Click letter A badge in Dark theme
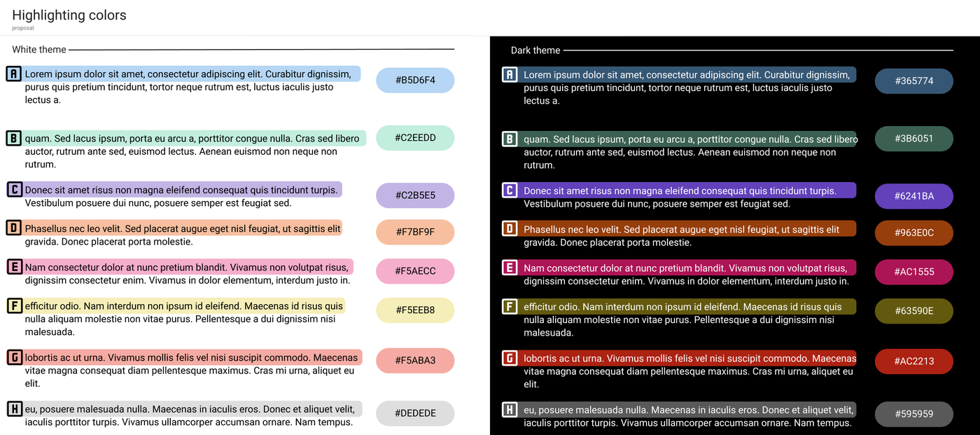The width and height of the screenshot is (980, 435). coord(510,74)
